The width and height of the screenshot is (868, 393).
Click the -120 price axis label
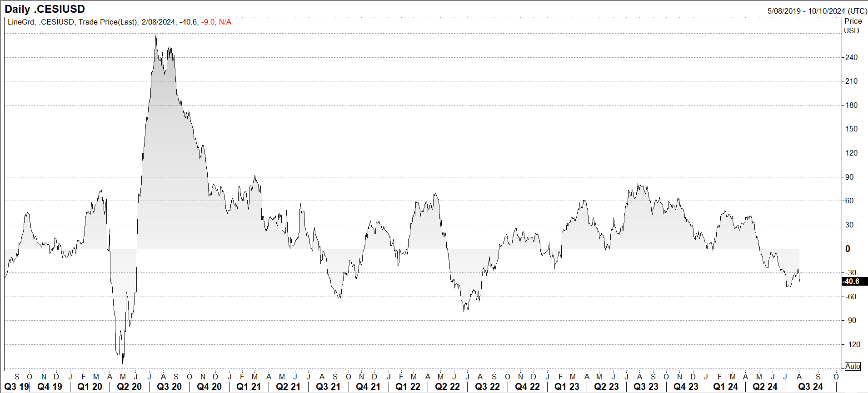click(x=852, y=344)
